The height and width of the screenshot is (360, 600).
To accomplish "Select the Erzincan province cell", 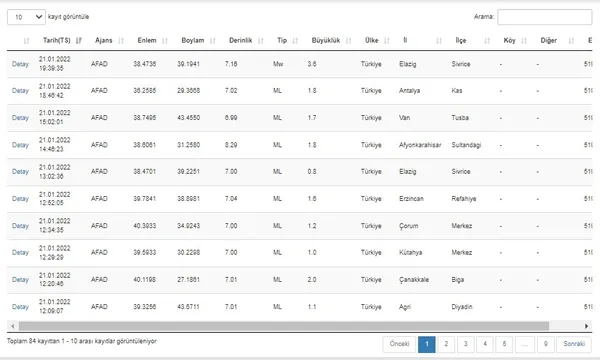I will click(411, 199).
